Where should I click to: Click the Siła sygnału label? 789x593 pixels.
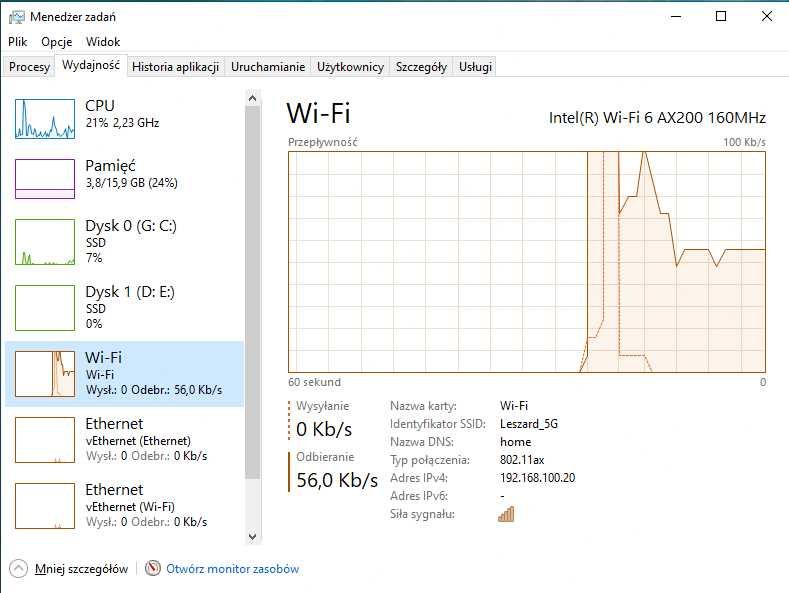(422, 514)
